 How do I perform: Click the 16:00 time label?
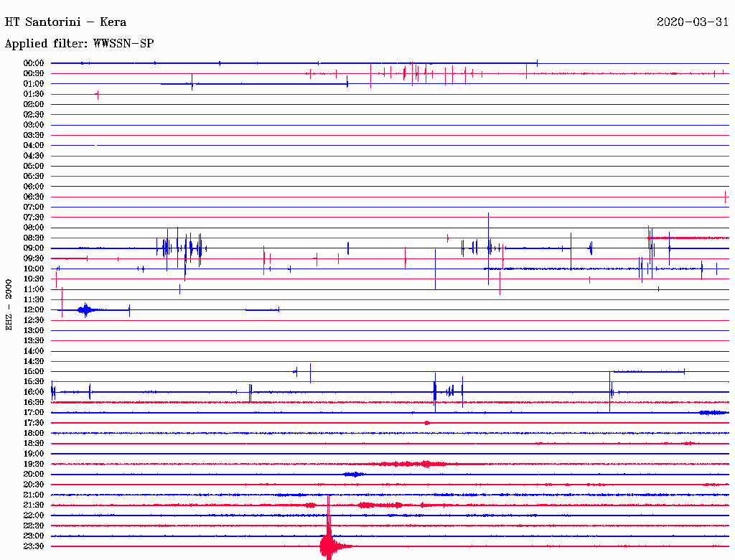(34, 391)
